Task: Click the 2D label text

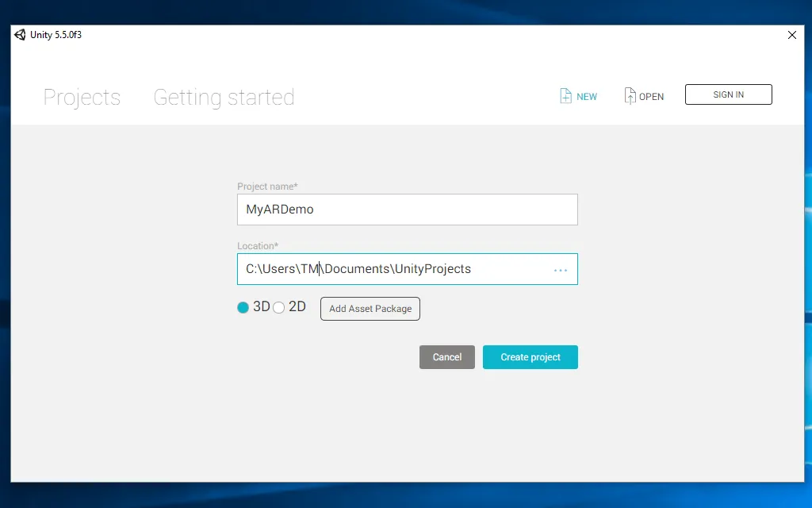Action: pyautogui.click(x=297, y=307)
